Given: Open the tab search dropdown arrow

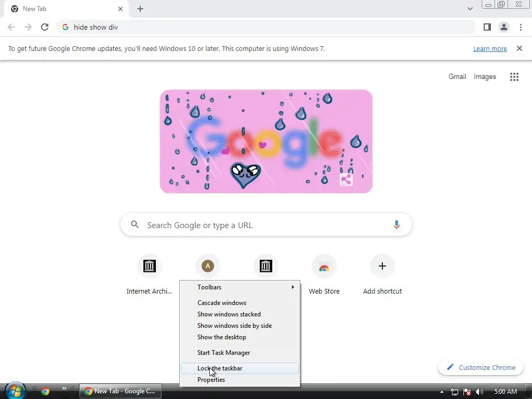Looking at the screenshot, I should click(x=470, y=9).
